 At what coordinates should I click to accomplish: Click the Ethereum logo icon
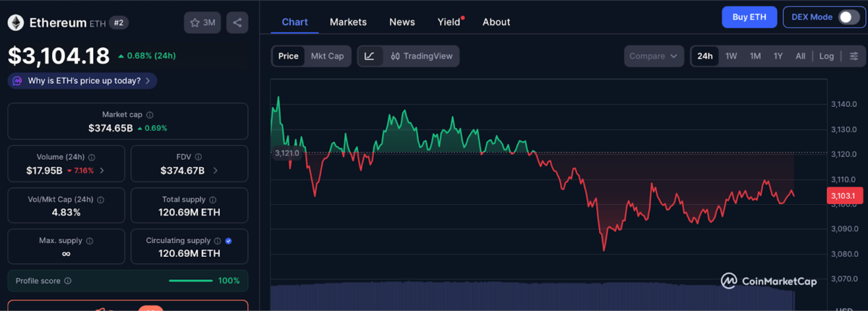click(x=15, y=23)
